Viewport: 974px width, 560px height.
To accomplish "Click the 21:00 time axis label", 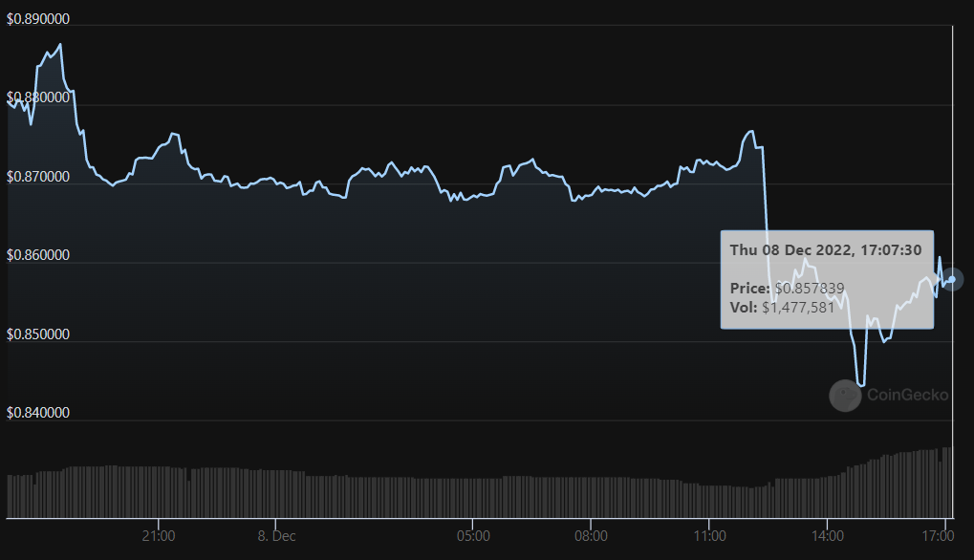I will tap(158, 536).
